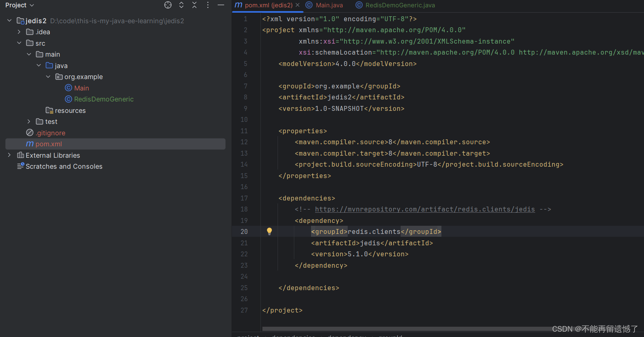Screen dimensions: 644x337
Task: Select the .idea folder label
Action: coord(43,32)
